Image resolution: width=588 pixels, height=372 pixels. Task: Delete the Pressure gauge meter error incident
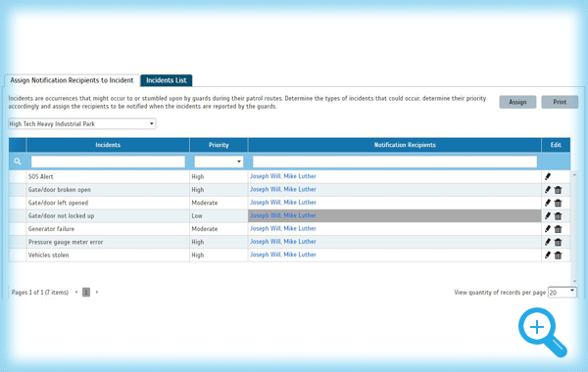(x=559, y=242)
